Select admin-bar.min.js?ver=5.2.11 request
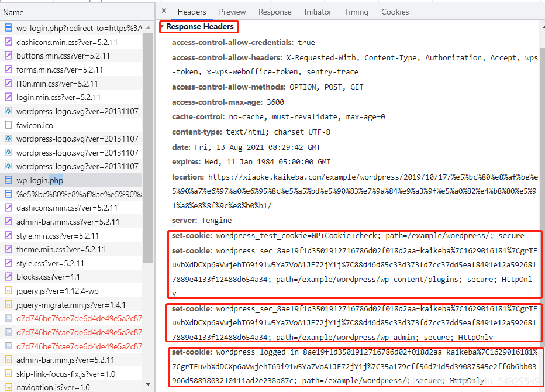 point(71,360)
